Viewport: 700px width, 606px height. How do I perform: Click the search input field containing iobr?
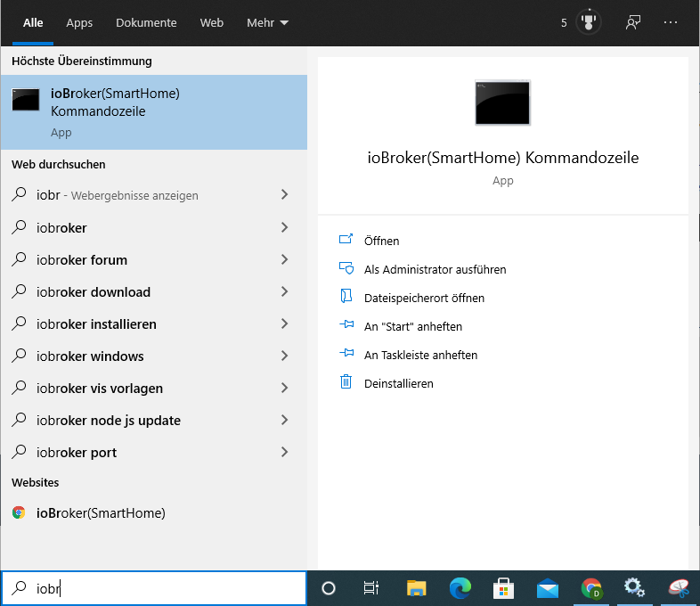pos(169,588)
